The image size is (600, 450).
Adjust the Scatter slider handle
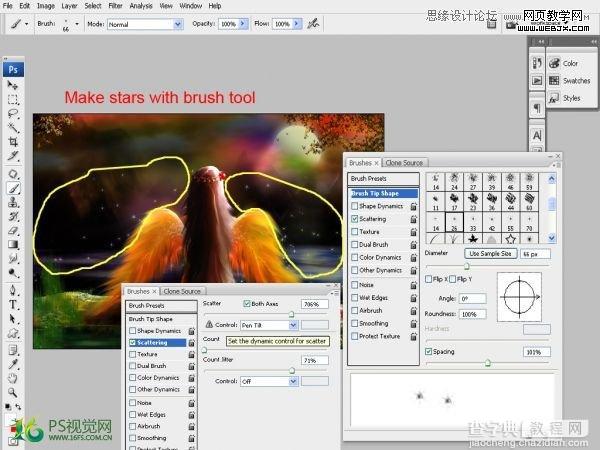pos(291,314)
